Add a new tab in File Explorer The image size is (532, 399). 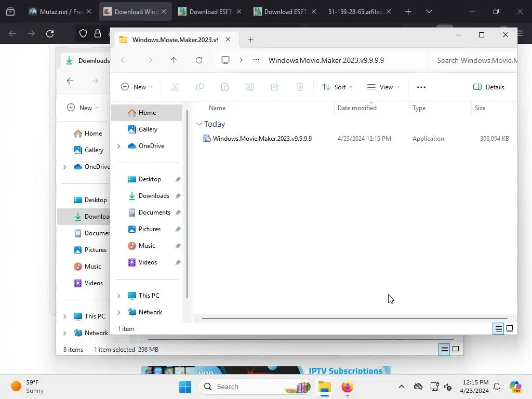[250, 39]
